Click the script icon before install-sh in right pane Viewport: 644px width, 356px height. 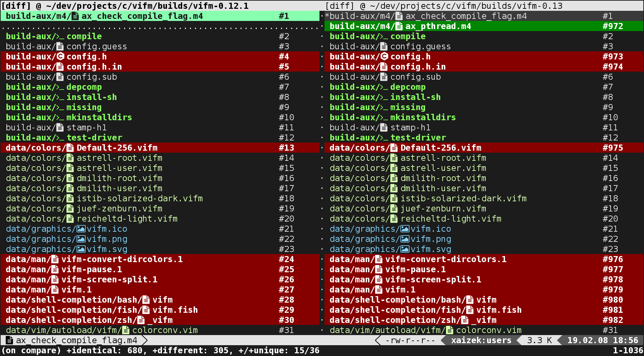384,97
